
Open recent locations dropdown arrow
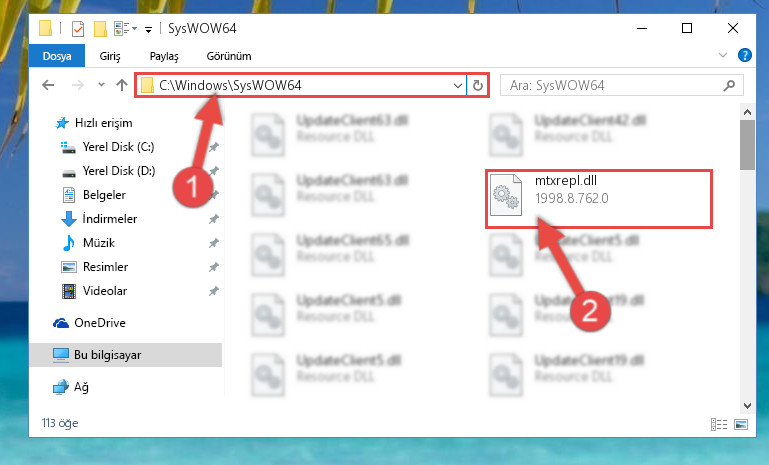[101, 85]
